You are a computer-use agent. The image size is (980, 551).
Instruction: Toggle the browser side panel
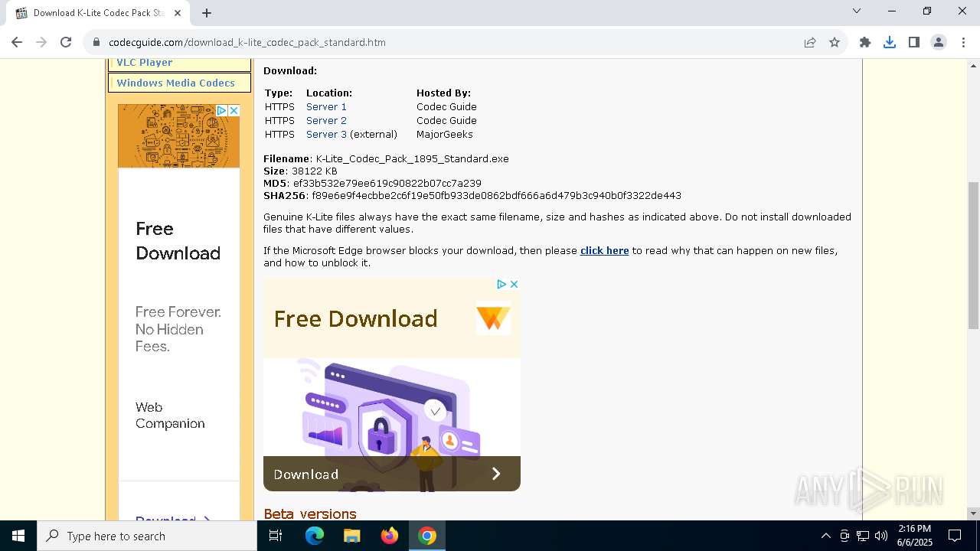(914, 42)
